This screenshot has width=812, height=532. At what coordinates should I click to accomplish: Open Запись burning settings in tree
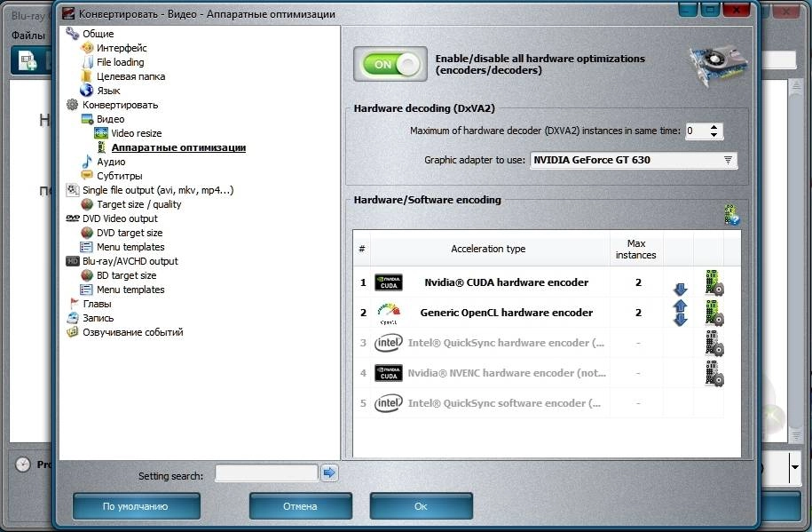click(x=98, y=318)
